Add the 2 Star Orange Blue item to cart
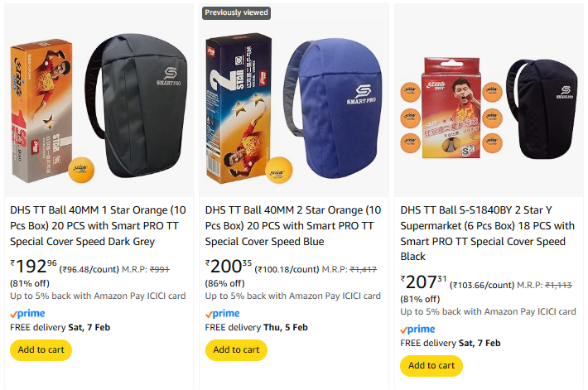The width and height of the screenshot is (588, 390). 236,349
